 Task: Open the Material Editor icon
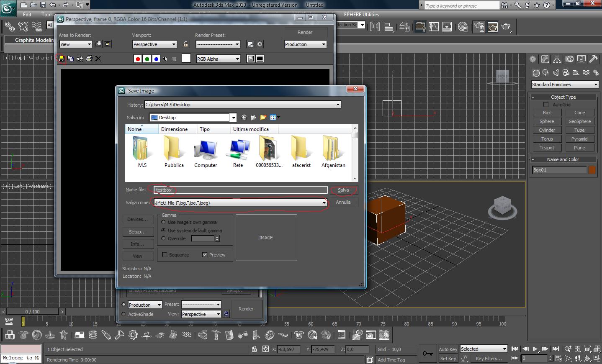(x=463, y=27)
